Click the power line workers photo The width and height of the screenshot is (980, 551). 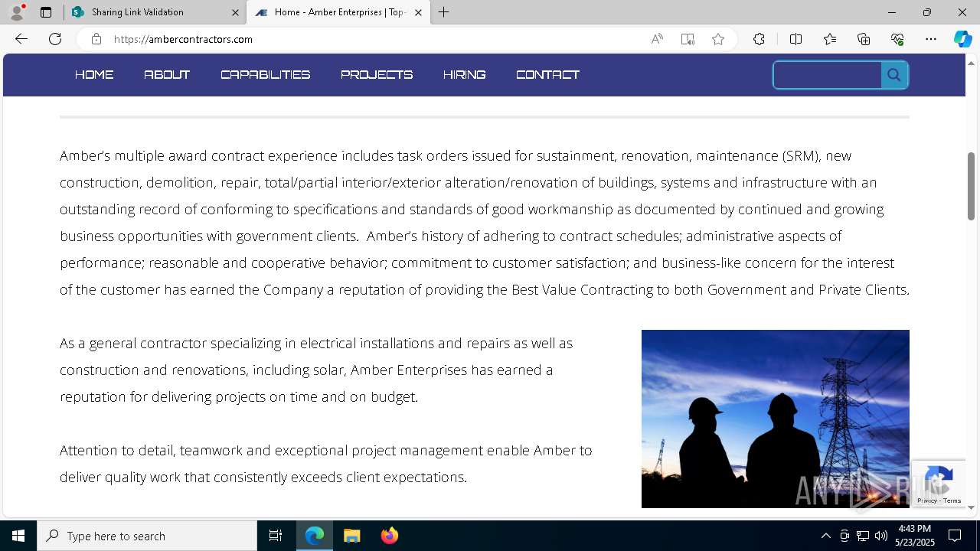pyautogui.click(x=775, y=419)
